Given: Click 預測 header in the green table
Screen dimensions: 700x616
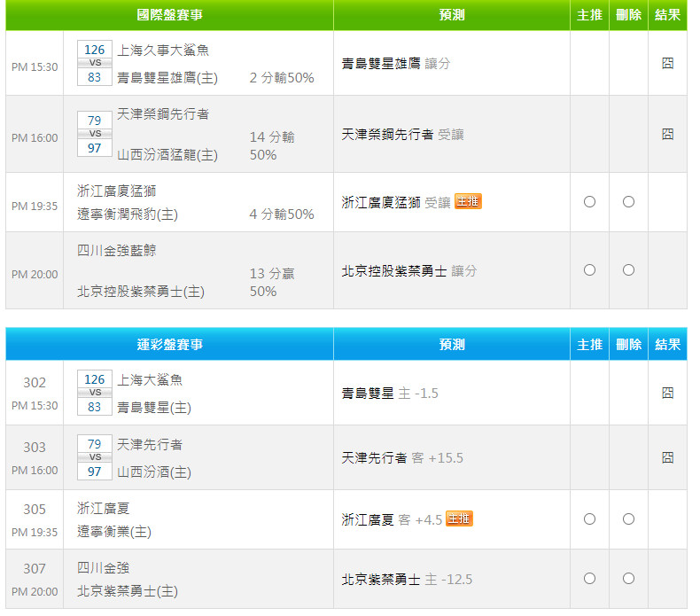Looking at the screenshot, I should pos(452,15).
